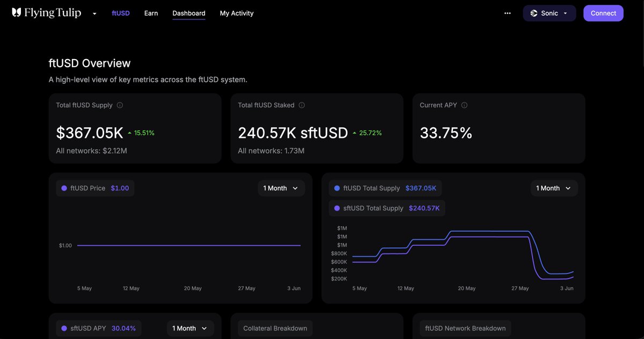This screenshot has height=339, width=644.
Task: Click the All networks: 1.73M text
Action: 271,151
